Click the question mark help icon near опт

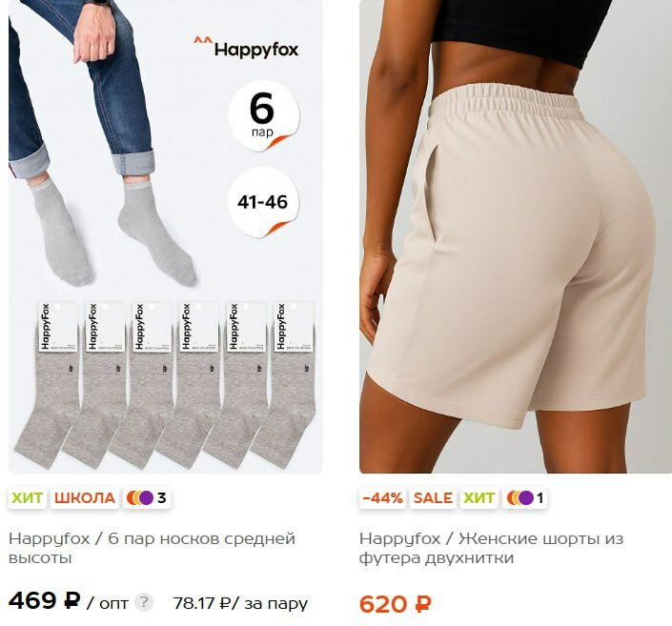coord(144,602)
